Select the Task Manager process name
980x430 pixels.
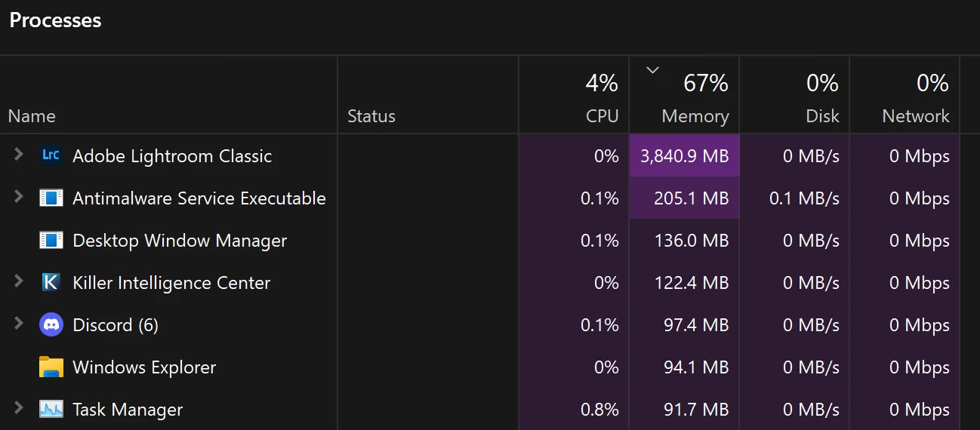click(x=128, y=410)
